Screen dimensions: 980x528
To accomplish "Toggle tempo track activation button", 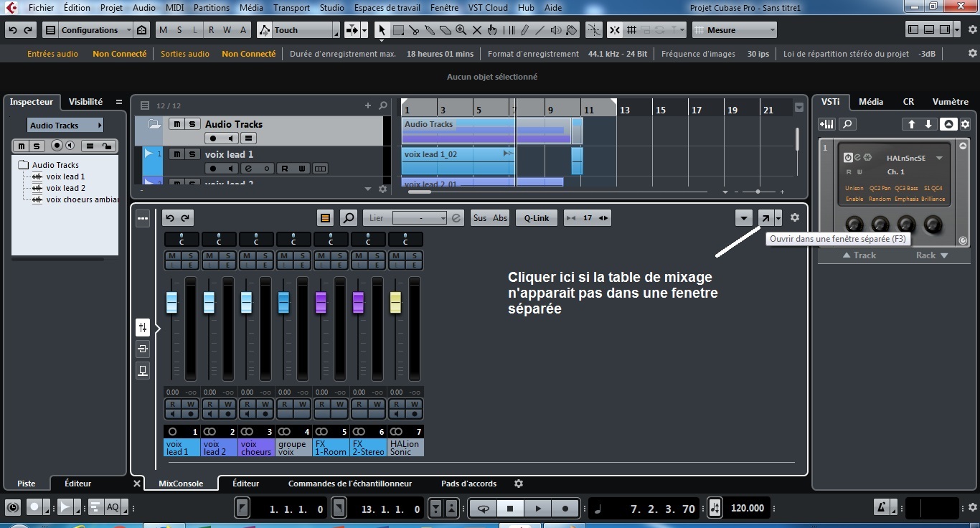I will click(715, 508).
